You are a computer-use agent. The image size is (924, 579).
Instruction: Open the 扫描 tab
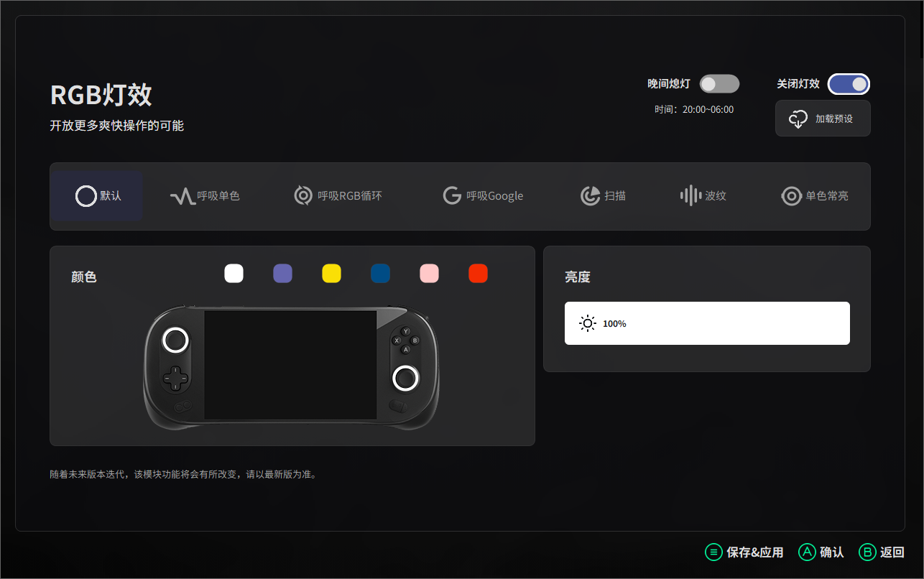pos(604,196)
